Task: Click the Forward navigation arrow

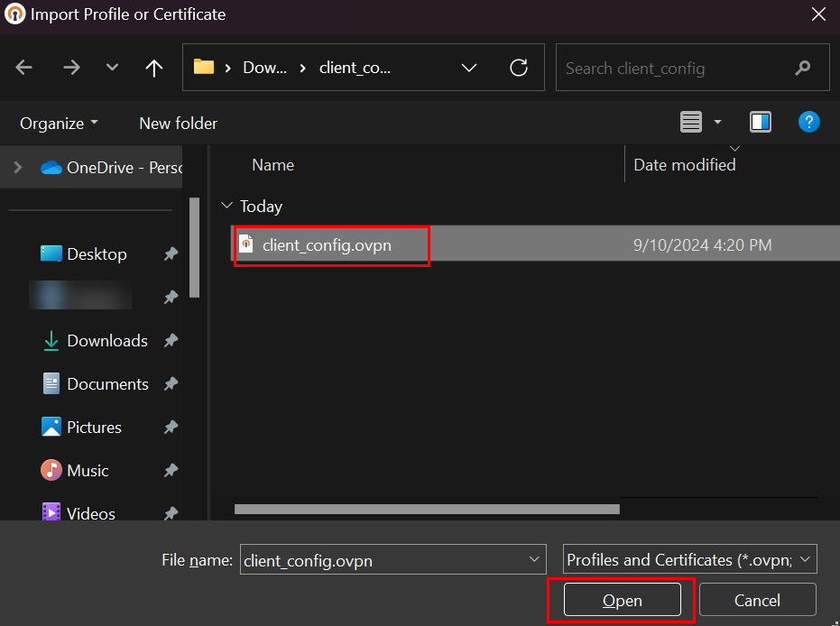Action: 71,68
